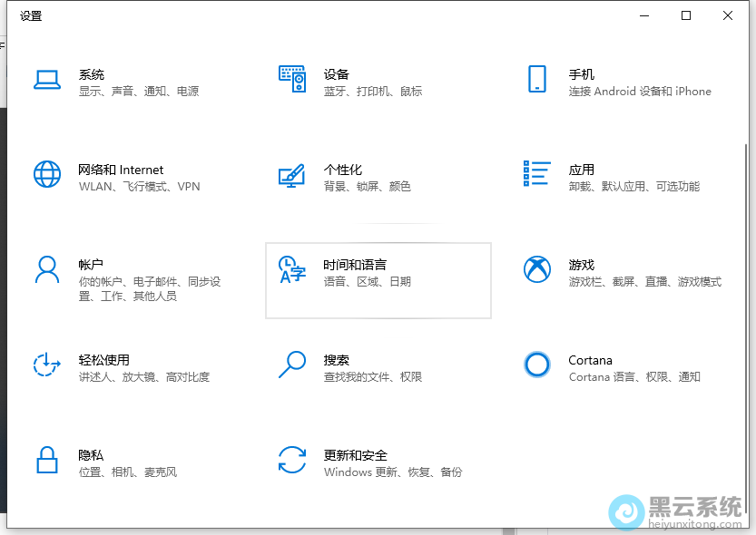Click the Privacy padlock icon

click(x=47, y=460)
